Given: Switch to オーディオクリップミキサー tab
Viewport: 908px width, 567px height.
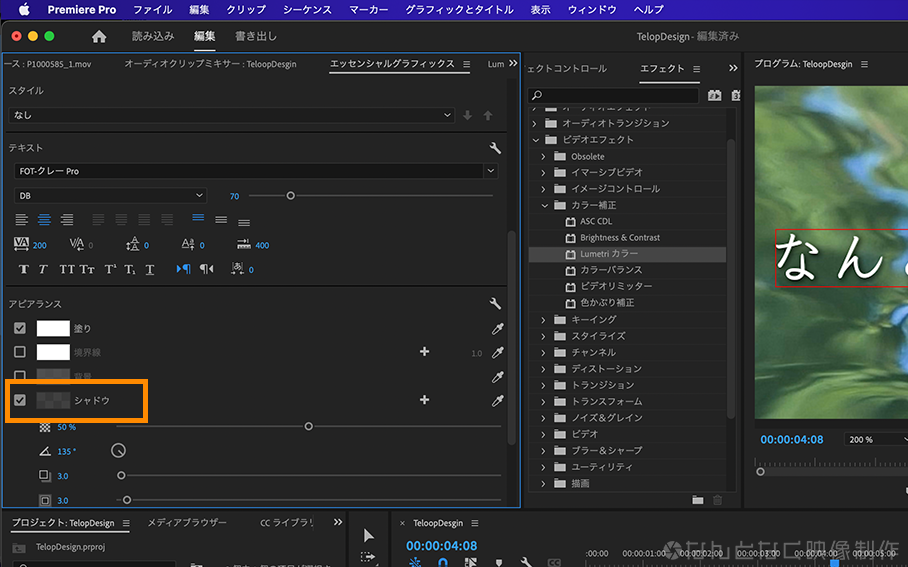Looking at the screenshot, I should (x=210, y=64).
